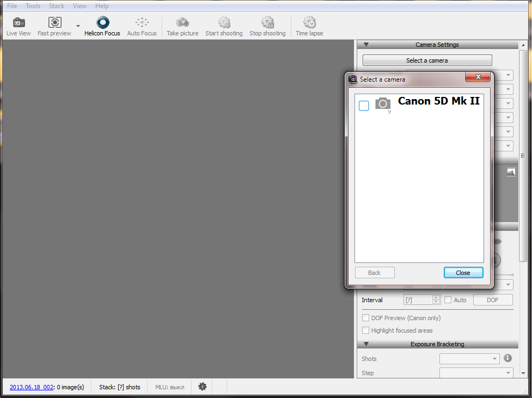Screen dimensions: 532x398
Task: Open the dropdown above the Interval row
Action: [508, 285]
